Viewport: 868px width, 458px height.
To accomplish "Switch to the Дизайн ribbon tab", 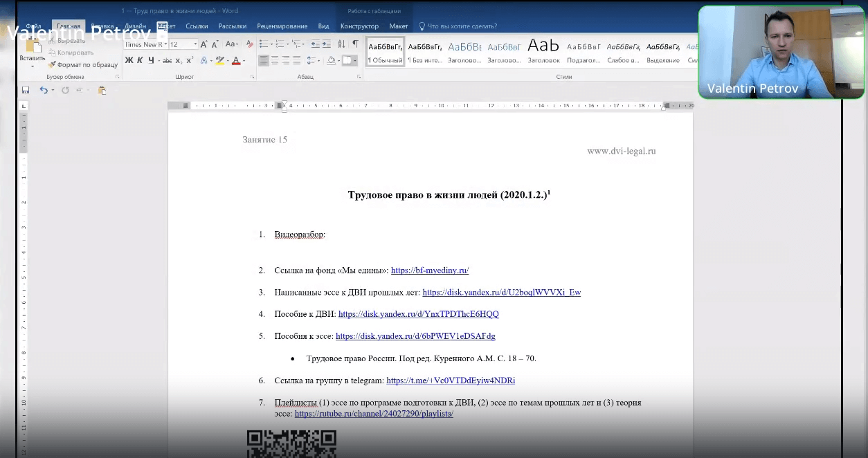I will (135, 26).
